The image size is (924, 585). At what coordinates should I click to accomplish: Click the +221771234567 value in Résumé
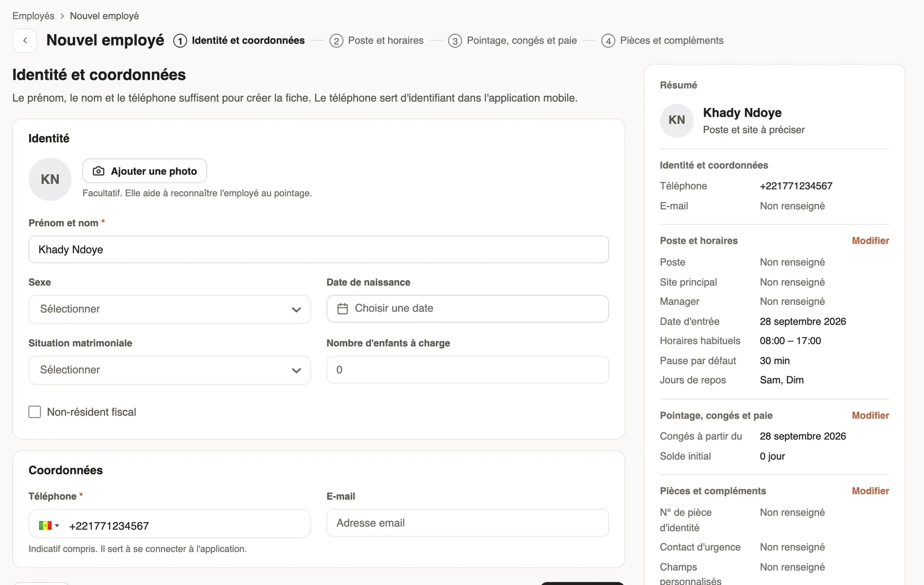point(796,186)
